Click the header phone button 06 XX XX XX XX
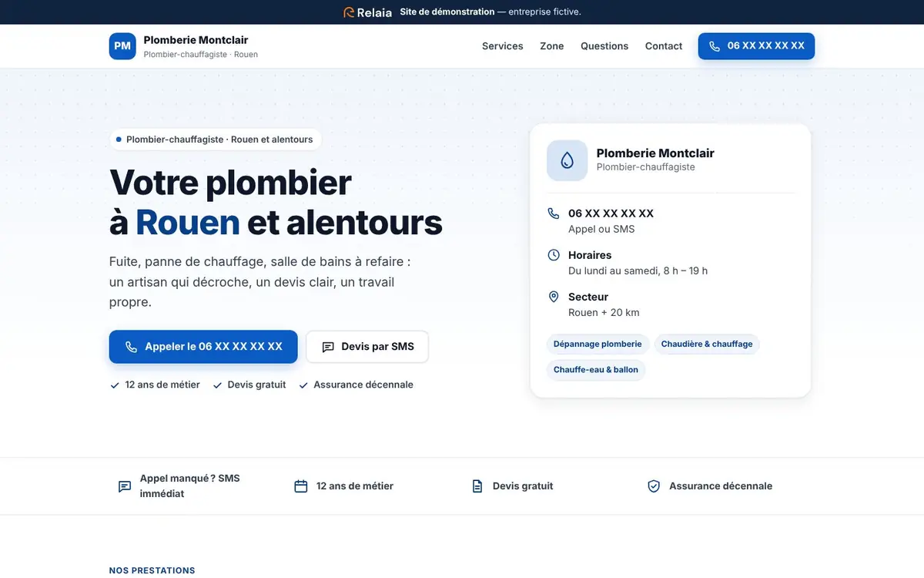Image resolution: width=924 pixels, height=578 pixels. point(756,46)
